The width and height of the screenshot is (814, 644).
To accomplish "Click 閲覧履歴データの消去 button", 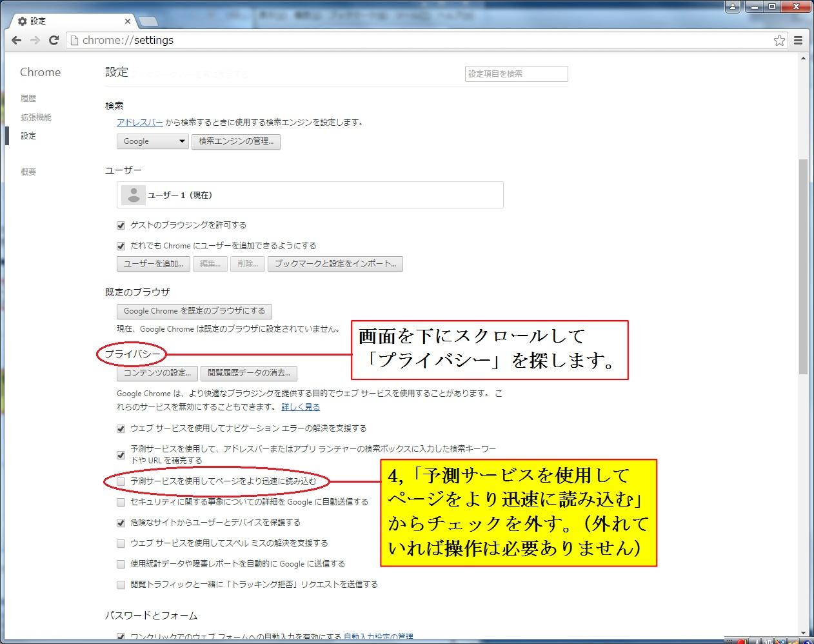I will tap(249, 373).
